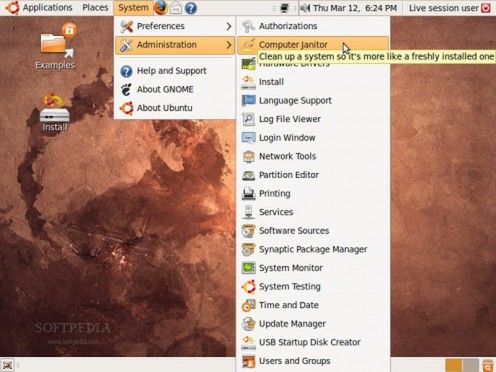This screenshot has width=496, height=372.
Task: Click the System Testing Ubuntu icon
Action: [248, 287]
